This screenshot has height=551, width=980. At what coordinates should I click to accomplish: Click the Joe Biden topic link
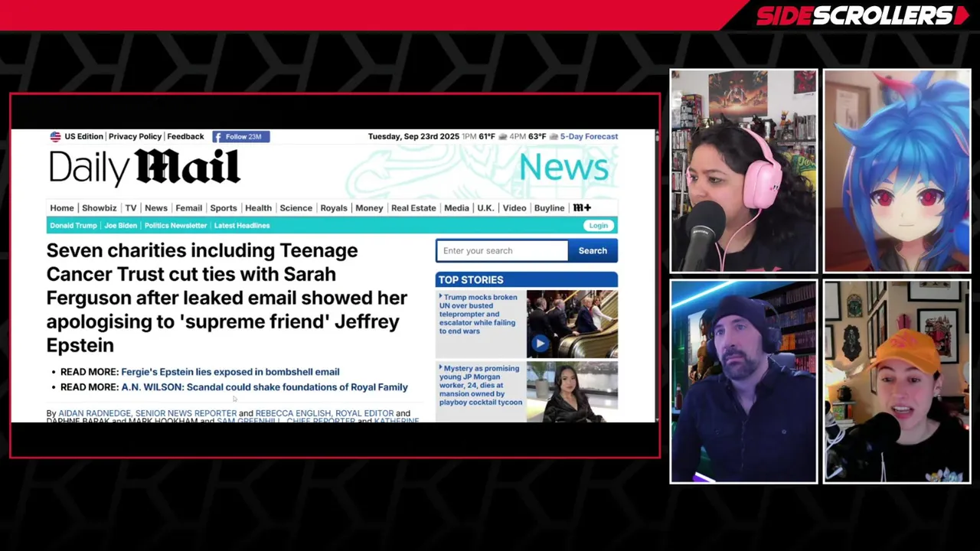(121, 226)
